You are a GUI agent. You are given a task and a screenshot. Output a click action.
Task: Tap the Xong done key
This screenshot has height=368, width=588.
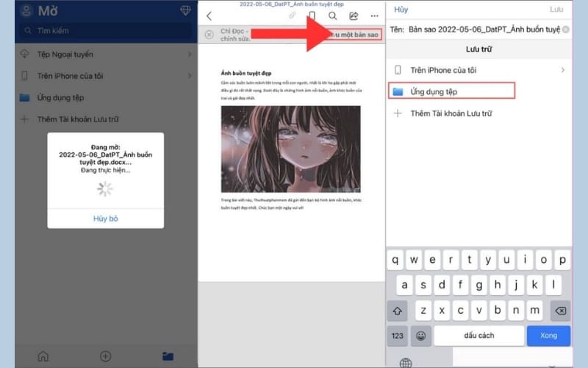click(548, 336)
